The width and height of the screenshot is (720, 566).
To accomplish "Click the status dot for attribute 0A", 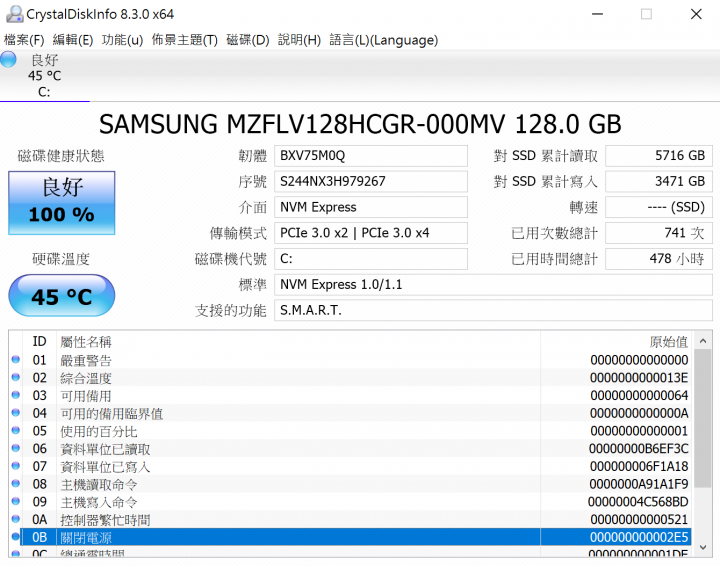I will click(16, 519).
